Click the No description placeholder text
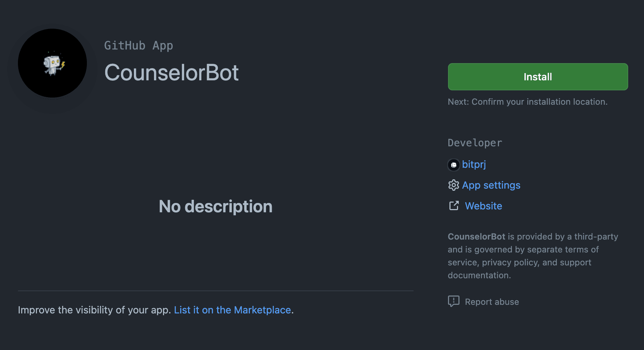The image size is (644, 350). pos(215,207)
